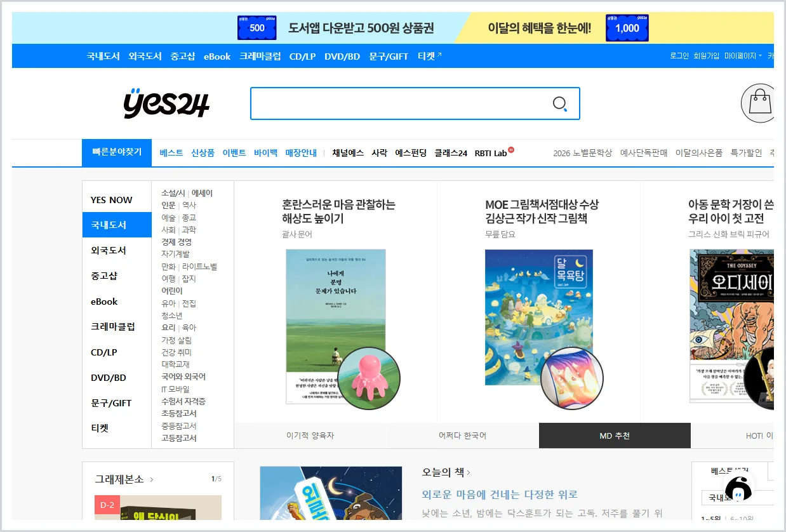Open 외국도서 in the blue top bar
786x532 pixels.
pos(145,56)
